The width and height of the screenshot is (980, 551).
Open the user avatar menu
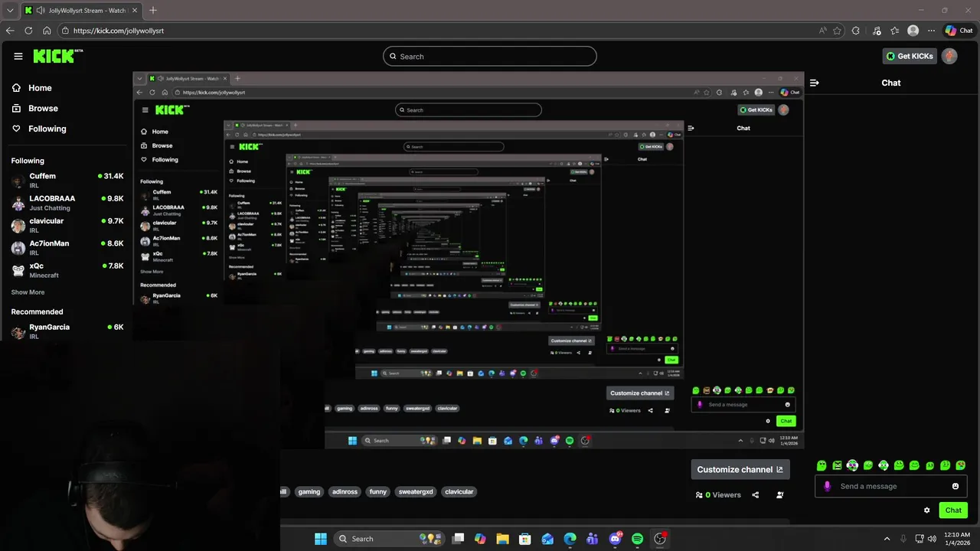[949, 56]
